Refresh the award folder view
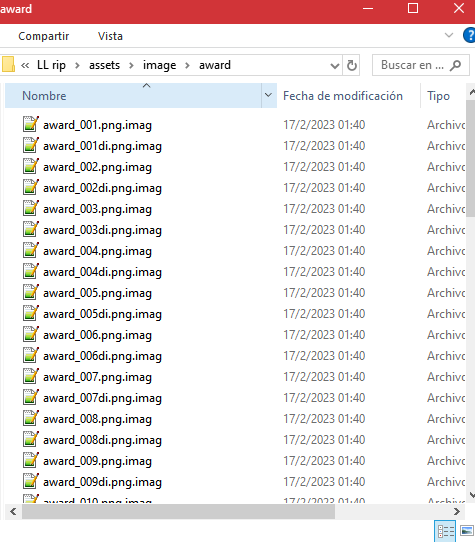The width and height of the screenshot is (475, 542). 351,65
